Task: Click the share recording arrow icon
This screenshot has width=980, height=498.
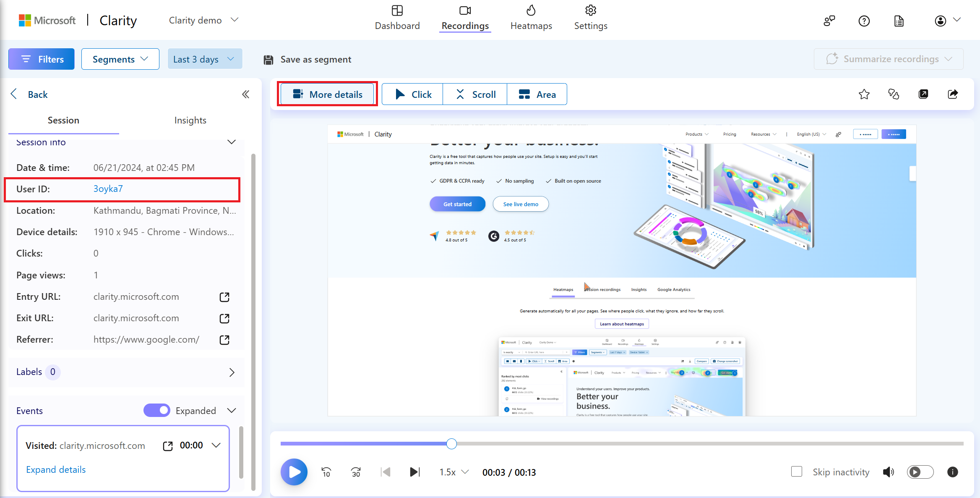Action: coord(953,94)
